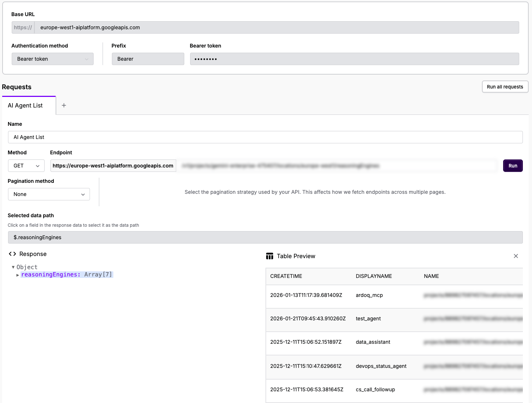Click the Bearer token password field
Viewport: 532px width, 403px height.
tap(354, 59)
